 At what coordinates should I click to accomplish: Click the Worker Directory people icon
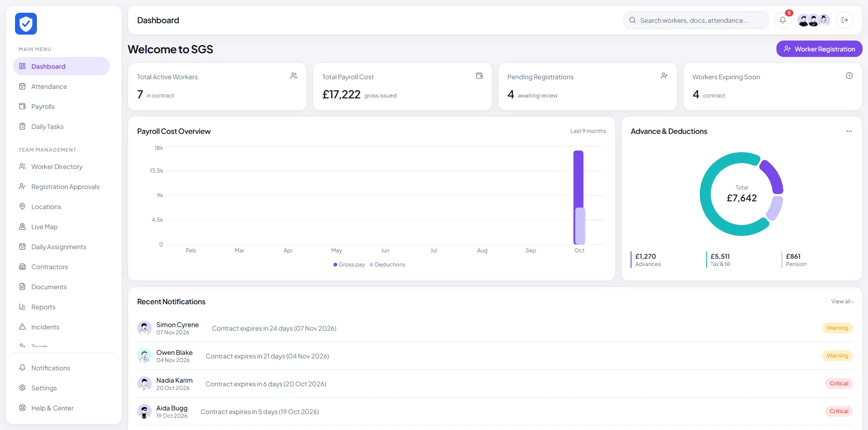(22, 166)
